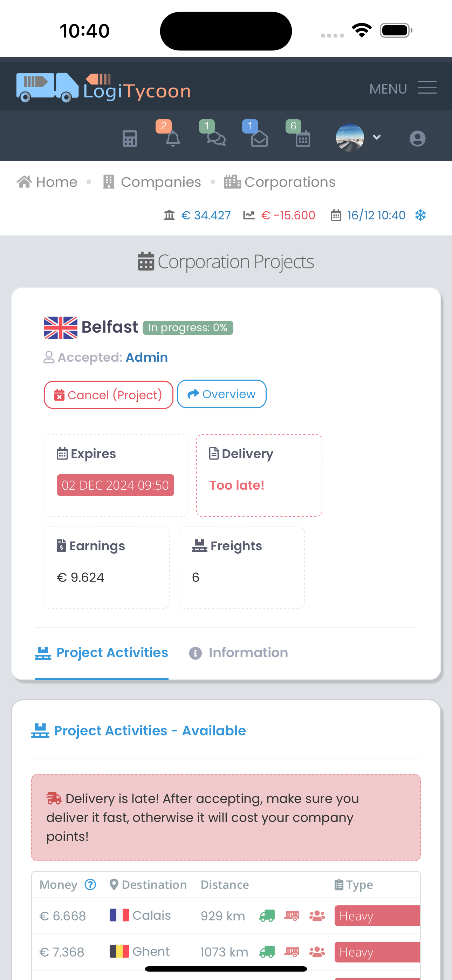Open notifications bell with 2 alerts
452x980 pixels.
(173, 138)
